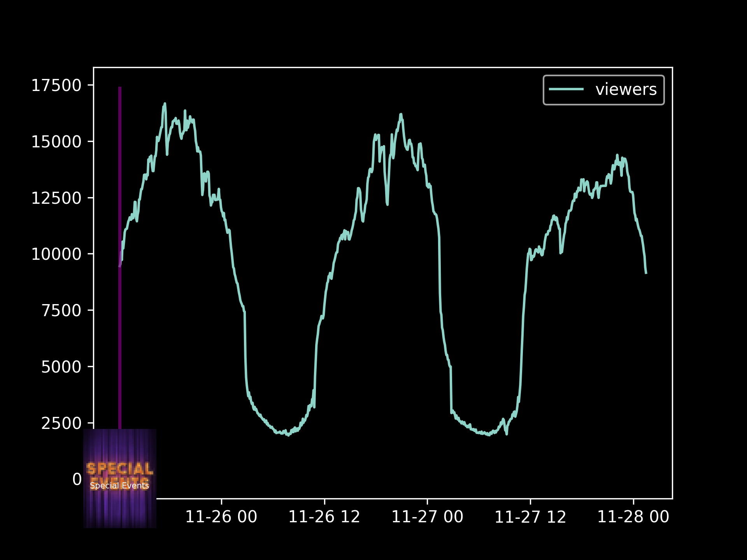Click the rightmost end of viewers line
Image resolution: width=747 pixels, height=560 pixels.
coord(646,273)
